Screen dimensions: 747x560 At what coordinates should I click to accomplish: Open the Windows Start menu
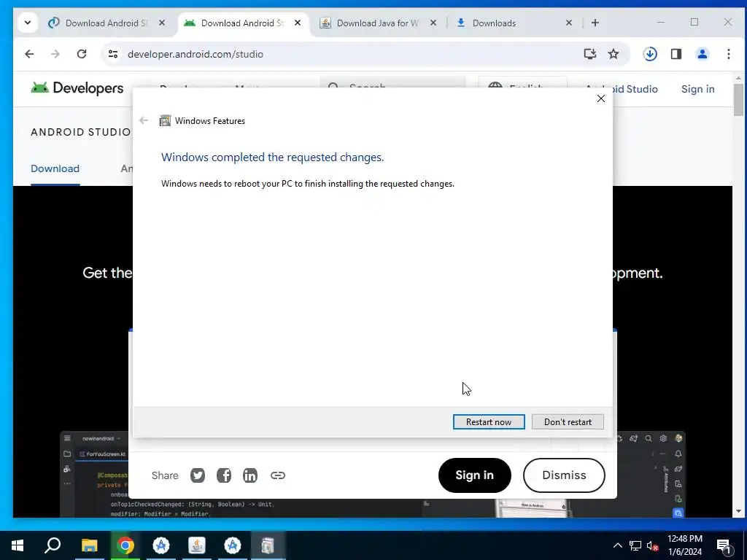18,545
